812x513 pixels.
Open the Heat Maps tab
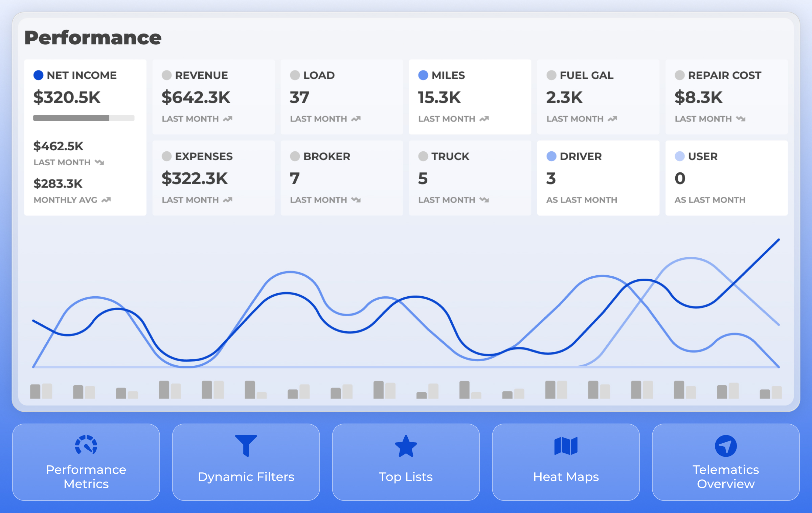[x=566, y=462]
